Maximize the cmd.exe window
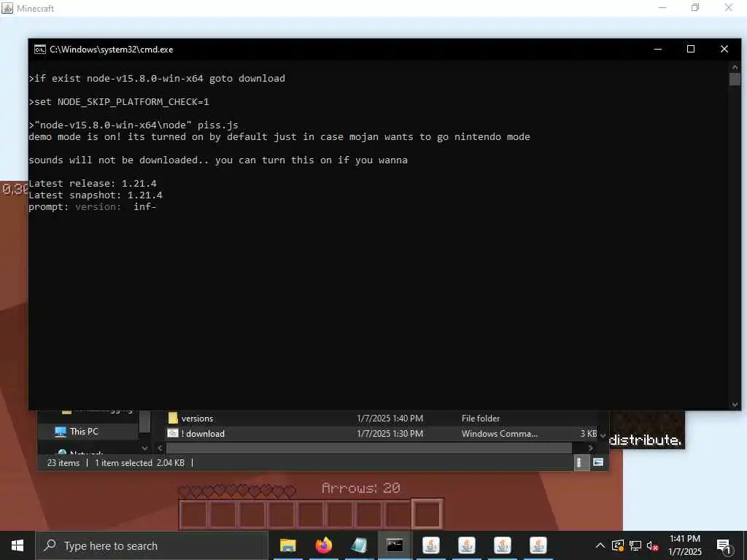The width and height of the screenshot is (747, 560). click(x=691, y=49)
